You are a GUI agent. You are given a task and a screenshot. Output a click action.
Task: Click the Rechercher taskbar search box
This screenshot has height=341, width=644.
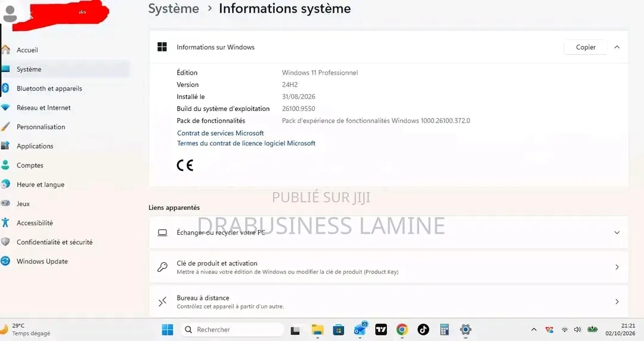coord(232,330)
